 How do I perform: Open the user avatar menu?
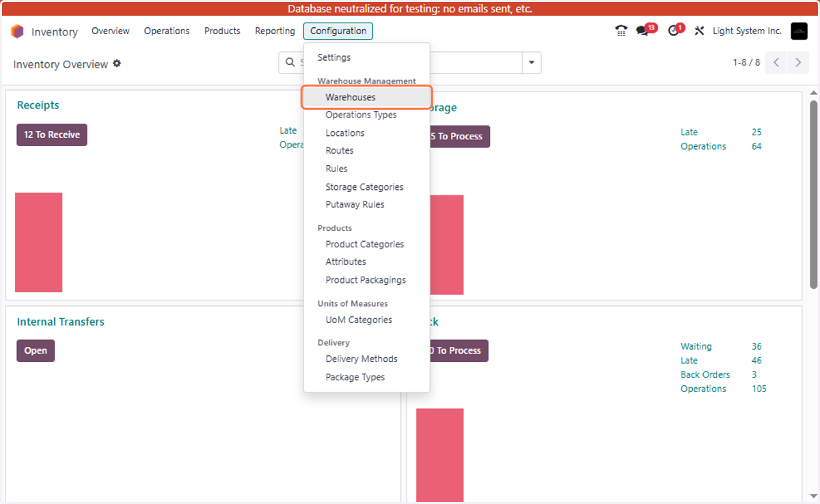(x=799, y=31)
